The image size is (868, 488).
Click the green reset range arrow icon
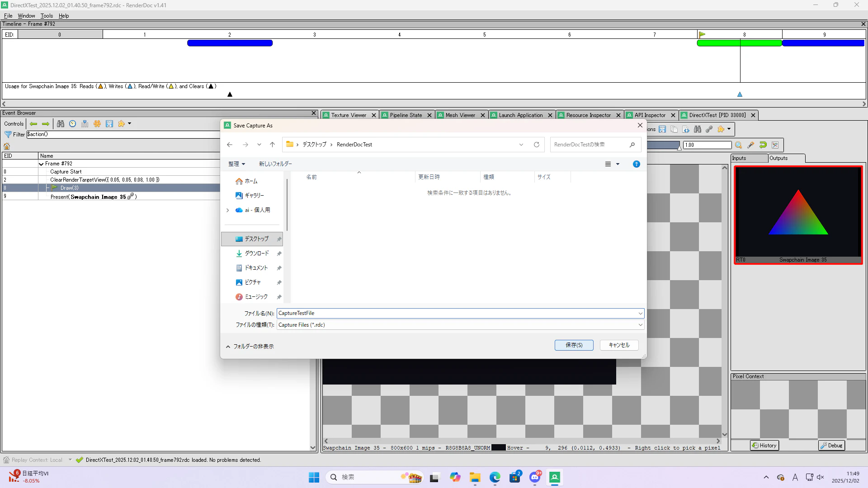(x=763, y=145)
